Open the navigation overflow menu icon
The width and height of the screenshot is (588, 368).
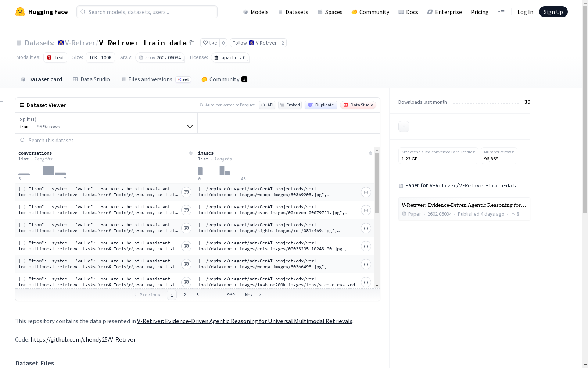tap(501, 12)
